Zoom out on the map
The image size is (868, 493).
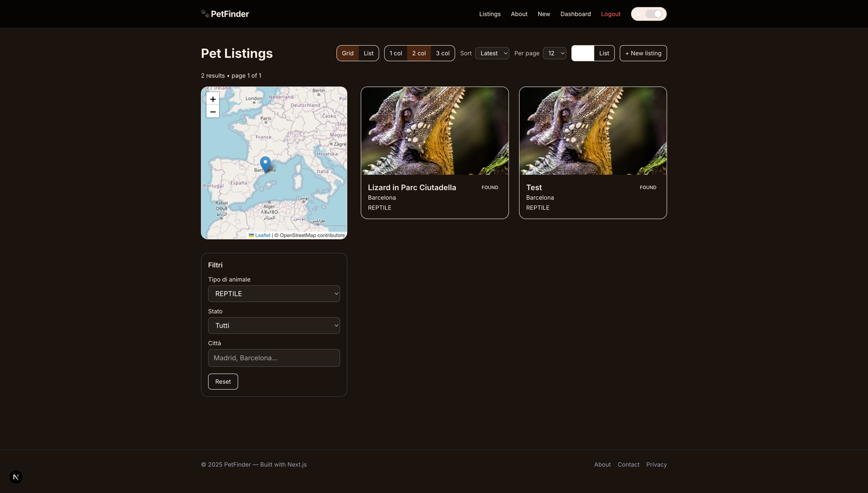click(x=213, y=112)
